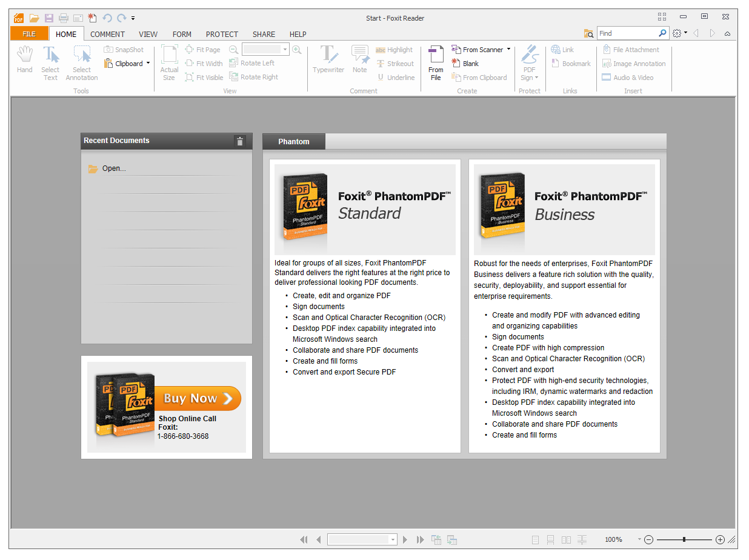Jump to the last page
This screenshot has width=749, height=560.
(x=420, y=539)
